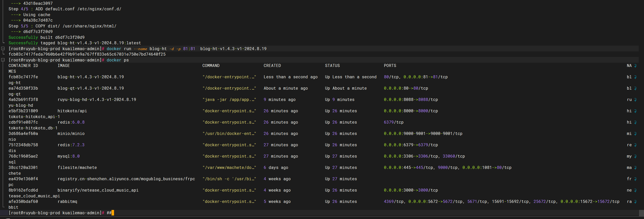
Task: Click image name blog-qt-v1.4.3-v1-2024.8.19
Action: pos(91,88)
